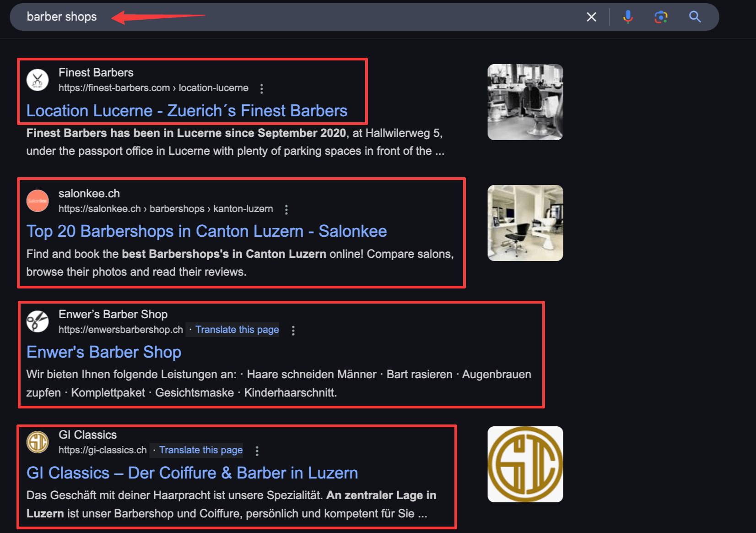Open the Salonkee salon interior thumbnail
756x533 pixels.
[x=525, y=223]
